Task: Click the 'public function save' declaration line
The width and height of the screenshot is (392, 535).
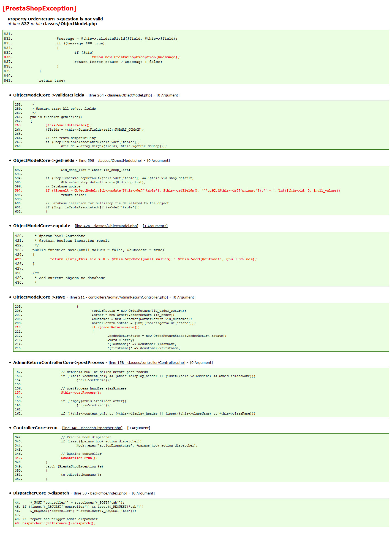Action: click(98, 250)
